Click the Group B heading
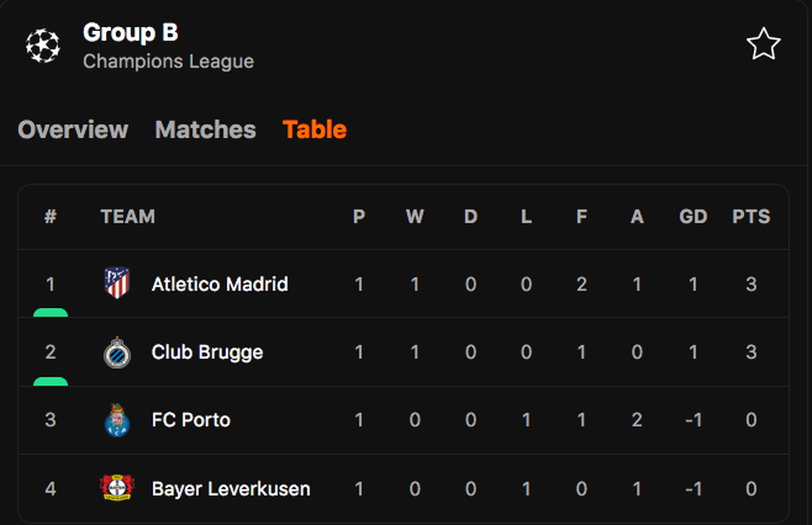This screenshot has height=525, width=812. (x=131, y=33)
